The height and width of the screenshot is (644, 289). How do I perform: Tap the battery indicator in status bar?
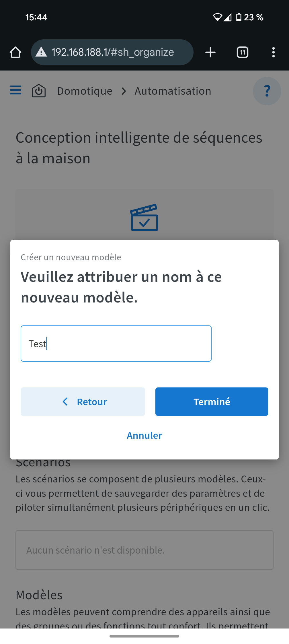(239, 17)
